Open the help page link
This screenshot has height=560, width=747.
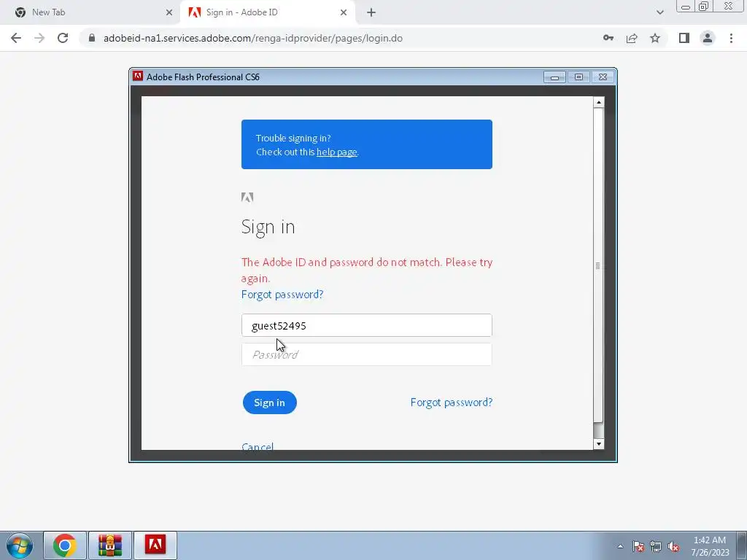click(337, 152)
